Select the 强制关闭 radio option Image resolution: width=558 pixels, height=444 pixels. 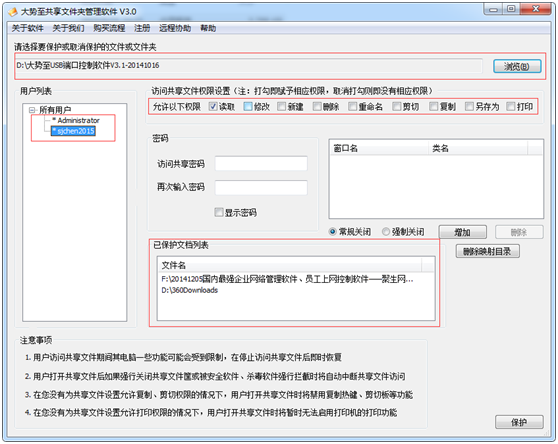pyautogui.click(x=386, y=232)
